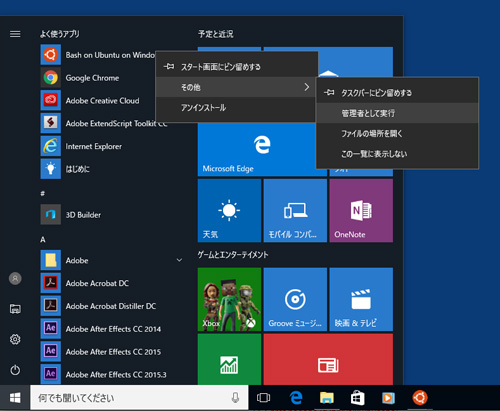Open File Explorer icon in Start sidebar
Image resolution: width=500 pixels, height=411 pixels.
[x=15, y=309]
